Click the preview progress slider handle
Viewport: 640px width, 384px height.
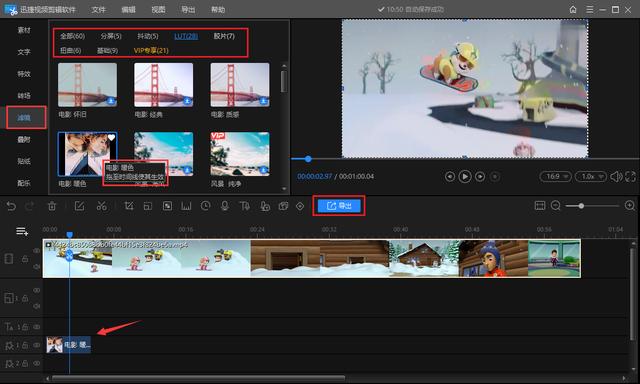308,159
